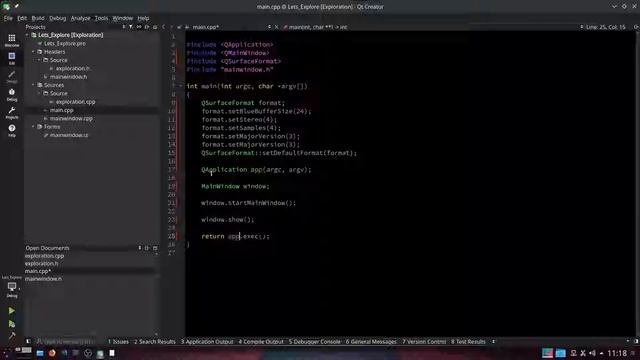The height and width of the screenshot is (360, 640).
Task: Split the Projects side panel
Action: point(147,27)
